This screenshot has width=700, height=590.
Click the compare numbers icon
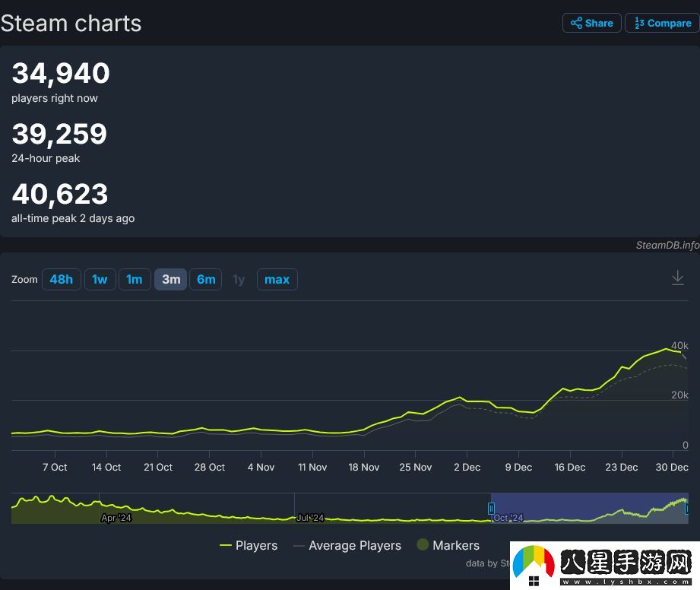tap(639, 24)
